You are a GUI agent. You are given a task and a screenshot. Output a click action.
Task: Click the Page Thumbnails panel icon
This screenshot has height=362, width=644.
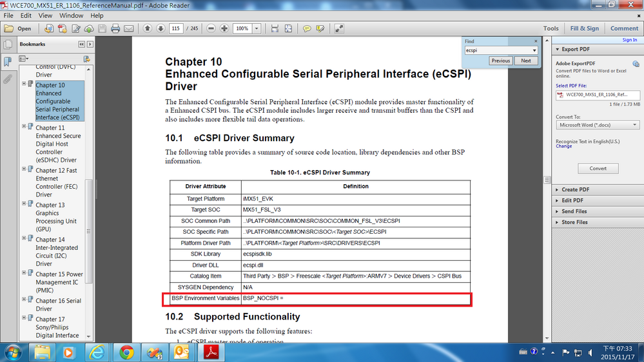click(x=7, y=44)
